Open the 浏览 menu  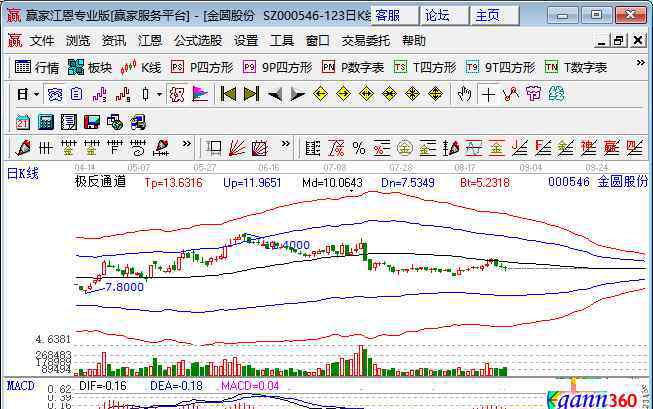78,41
